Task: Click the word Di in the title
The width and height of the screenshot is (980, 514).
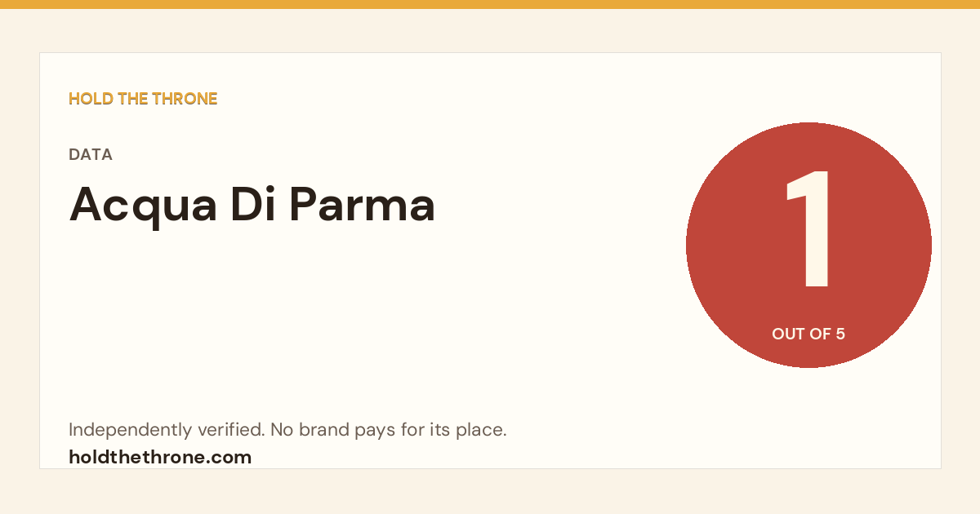Action: [x=252, y=205]
